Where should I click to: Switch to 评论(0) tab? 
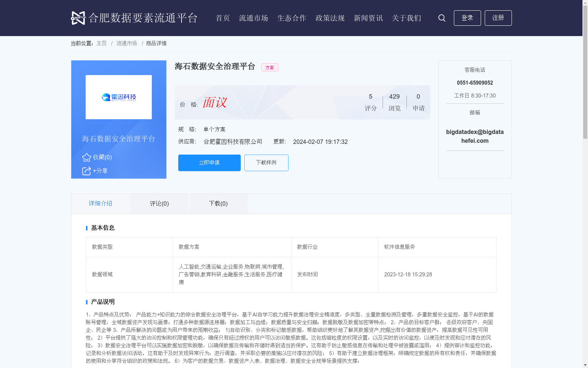click(159, 204)
